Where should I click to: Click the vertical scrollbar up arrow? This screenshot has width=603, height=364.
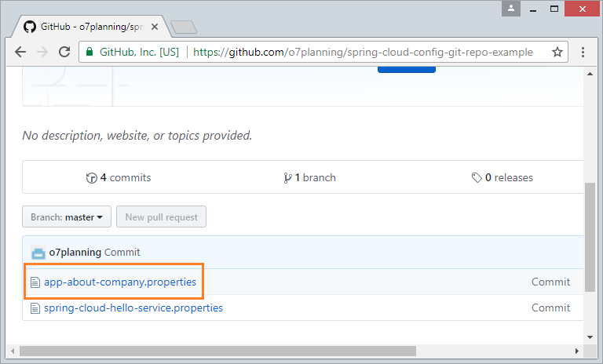[590, 74]
